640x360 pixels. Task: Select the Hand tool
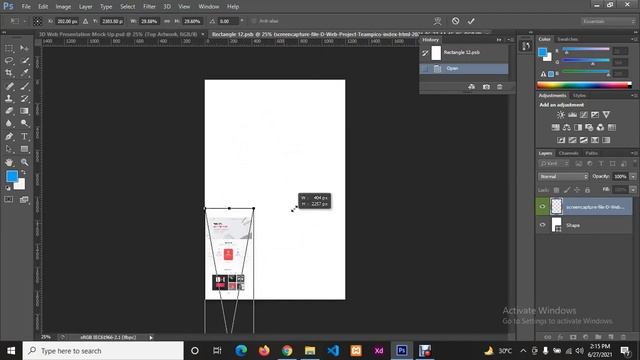coord(9,162)
